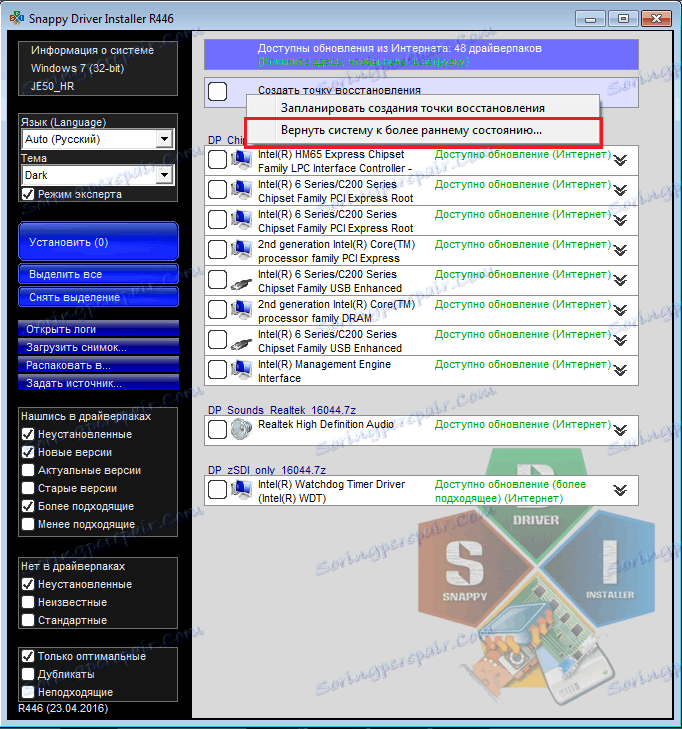Click Realtek High Definition Audio driver name
Image resolution: width=682 pixels, height=729 pixels.
326,424
